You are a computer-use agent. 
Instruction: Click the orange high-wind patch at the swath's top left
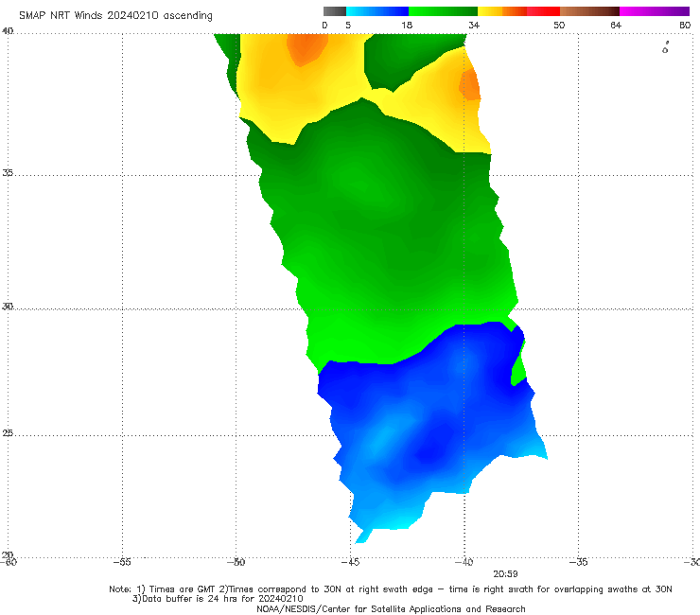point(306,48)
